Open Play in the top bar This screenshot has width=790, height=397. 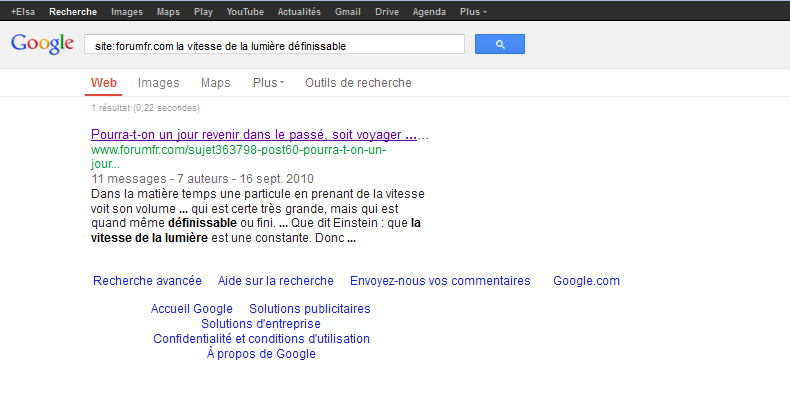click(204, 12)
